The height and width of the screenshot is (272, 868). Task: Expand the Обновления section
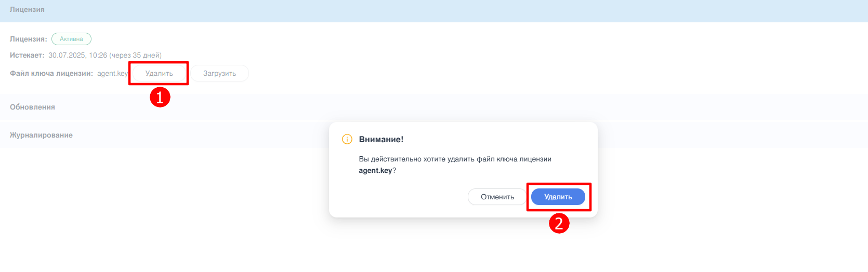click(32, 107)
